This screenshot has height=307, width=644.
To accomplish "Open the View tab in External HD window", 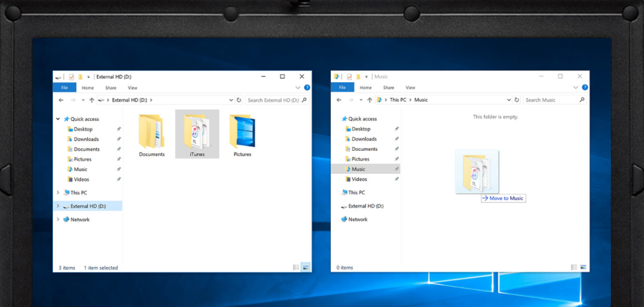I will pos(132,87).
